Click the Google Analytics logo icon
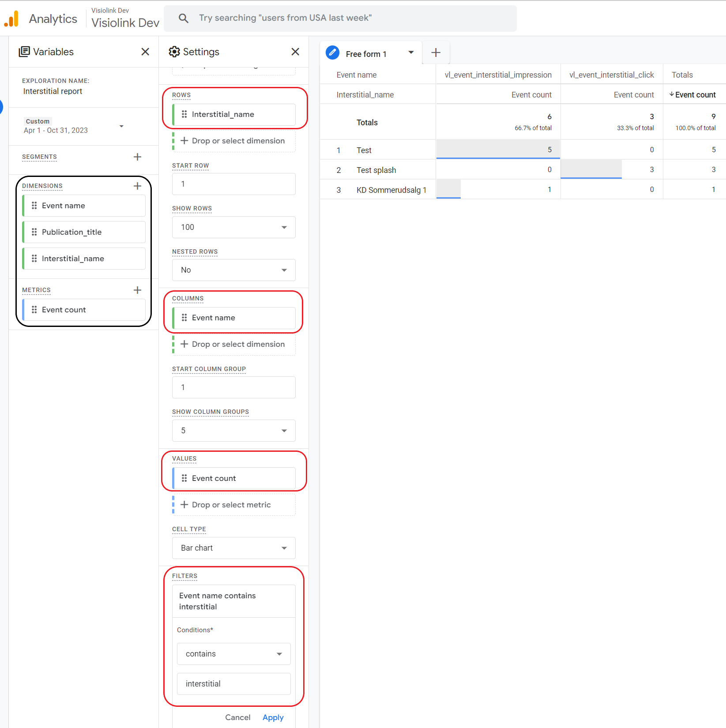Screen dimensions: 726x728 coord(12,19)
